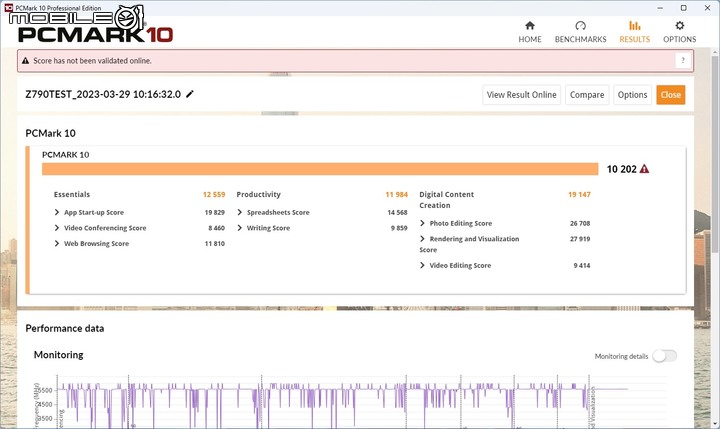Go to the HOME tab
Image resolution: width=720 pixels, height=429 pixels.
tap(530, 32)
